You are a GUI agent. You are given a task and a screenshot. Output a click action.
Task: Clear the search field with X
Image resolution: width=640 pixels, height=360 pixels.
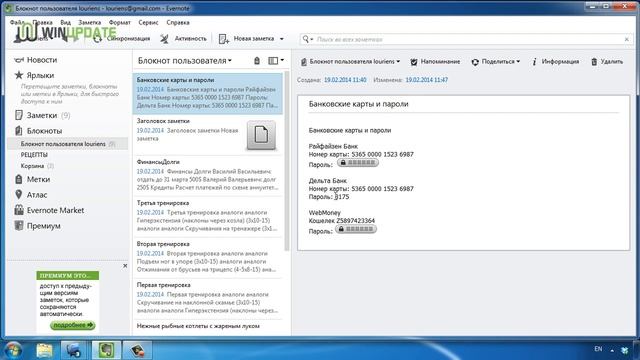[627, 39]
